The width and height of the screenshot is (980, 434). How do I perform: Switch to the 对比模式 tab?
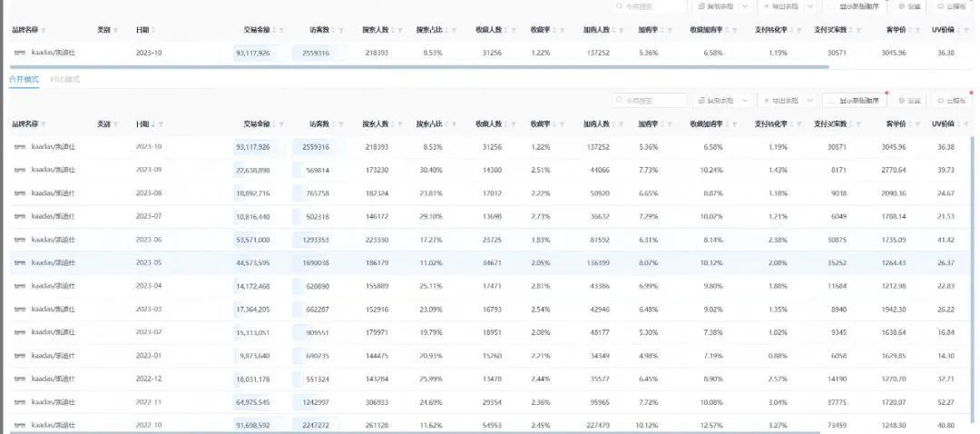(65, 80)
